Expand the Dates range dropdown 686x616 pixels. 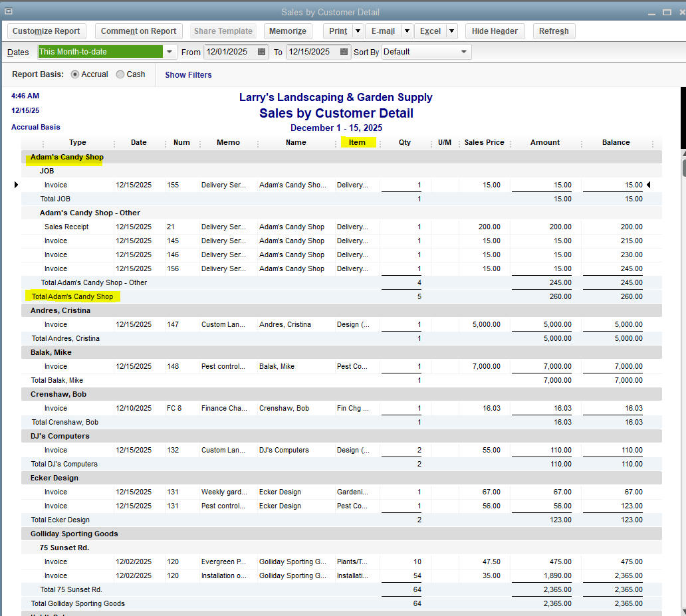170,52
